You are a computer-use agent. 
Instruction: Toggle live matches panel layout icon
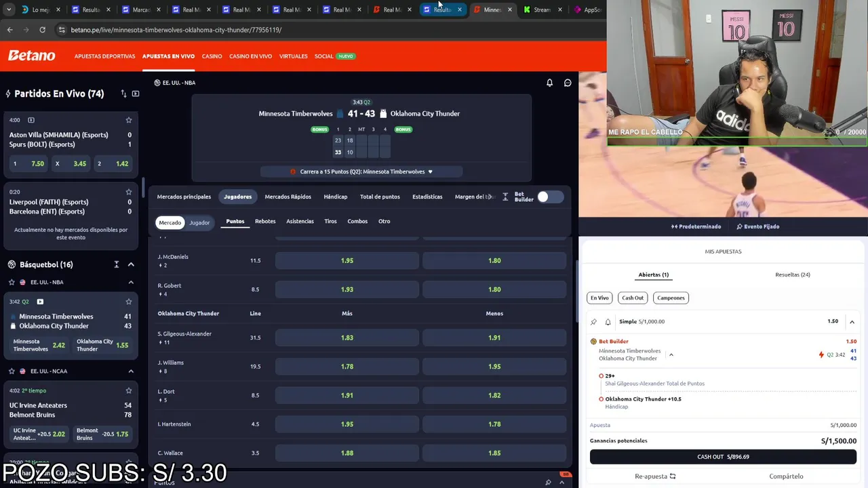click(136, 94)
